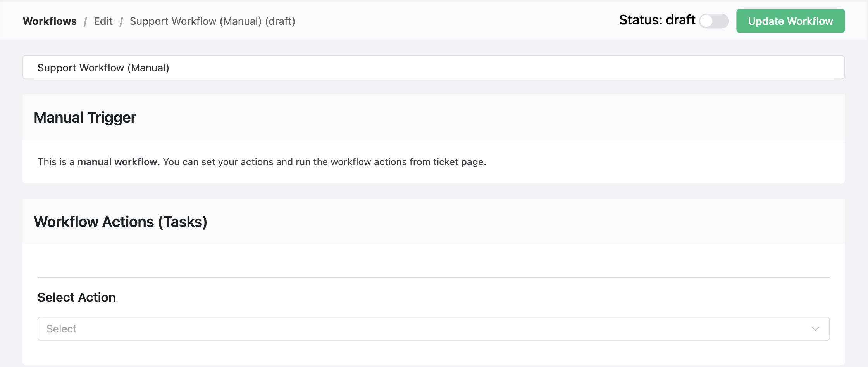Click the Manual Trigger section header
Image resolution: width=868 pixels, height=367 pixels.
point(85,117)
